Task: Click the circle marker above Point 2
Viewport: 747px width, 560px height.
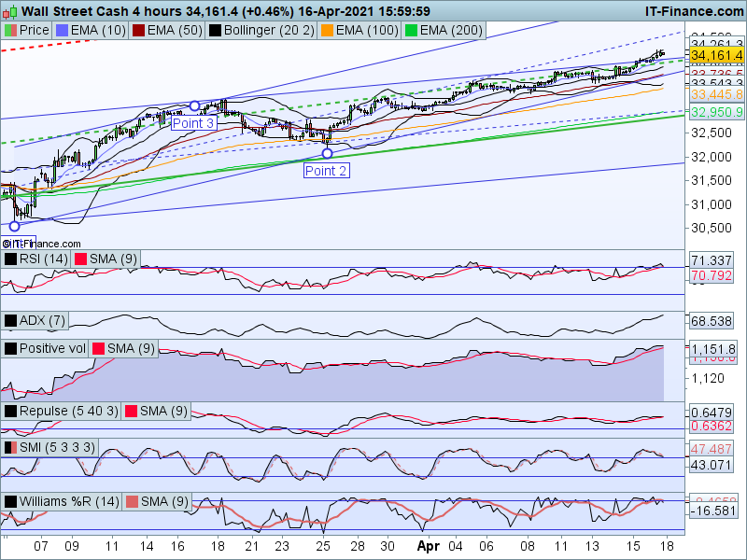Action: pos(327,153)
